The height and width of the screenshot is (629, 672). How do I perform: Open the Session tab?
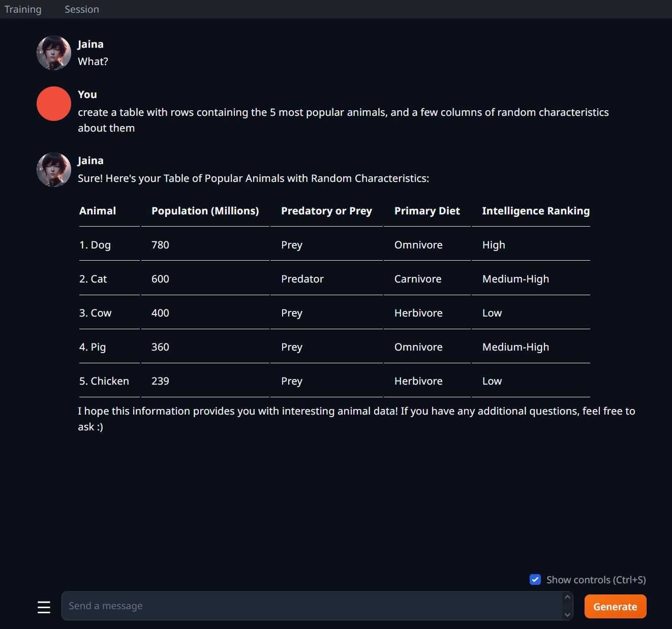pyautogui.click(x=82, y=9)
